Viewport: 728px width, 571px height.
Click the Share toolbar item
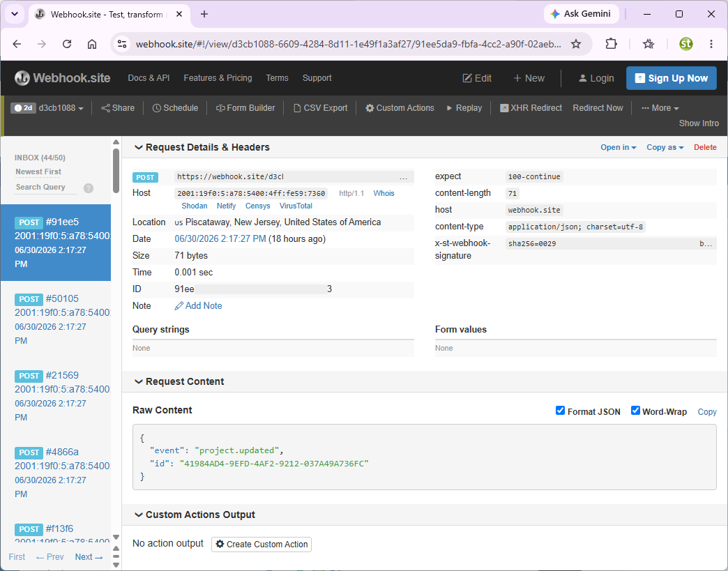click(x=118, y=107)
